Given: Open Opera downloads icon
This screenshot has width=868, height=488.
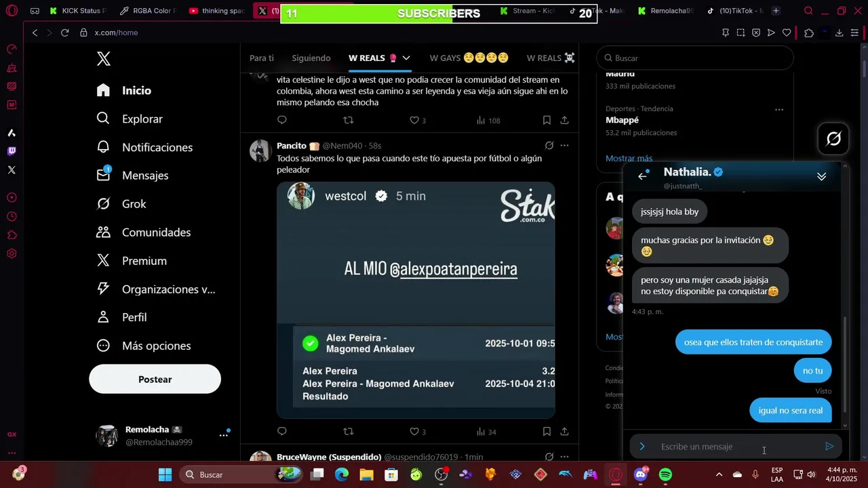Looking at the screenshot, I should coord(839,33).
